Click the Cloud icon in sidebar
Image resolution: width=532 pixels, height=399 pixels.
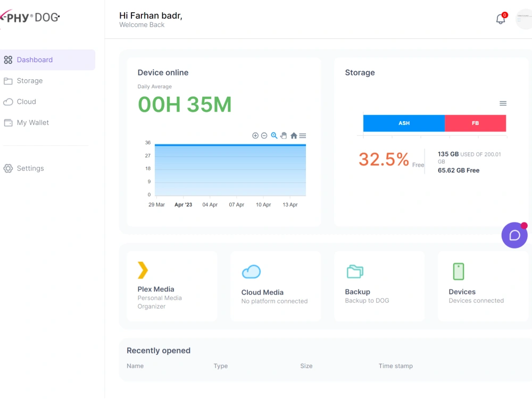tap(8, 102)
